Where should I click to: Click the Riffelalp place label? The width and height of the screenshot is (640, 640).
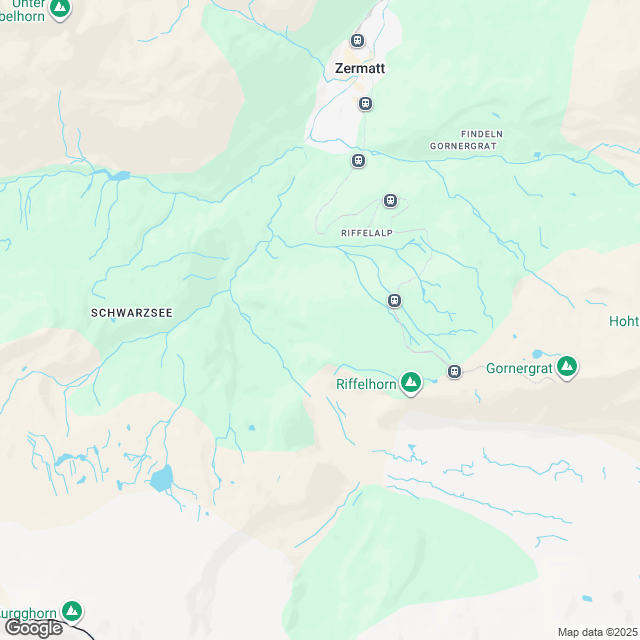[x=367, y=233]
